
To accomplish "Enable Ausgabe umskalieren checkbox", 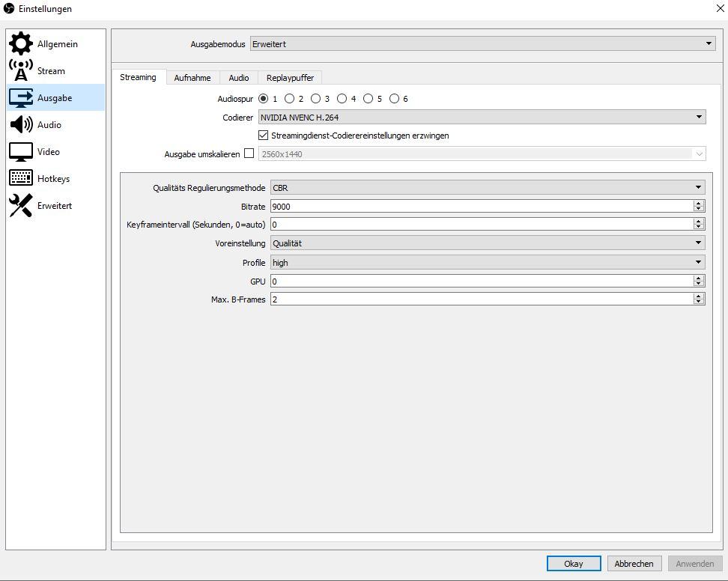I will point(249,153).
